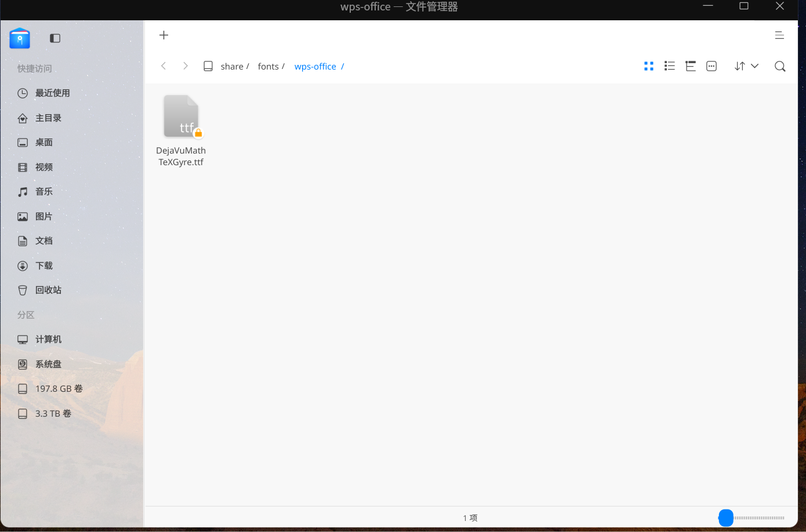This screenshot has width=806, height=532.
Task: Open the hamburger main menu
Action: coord(779,35)
